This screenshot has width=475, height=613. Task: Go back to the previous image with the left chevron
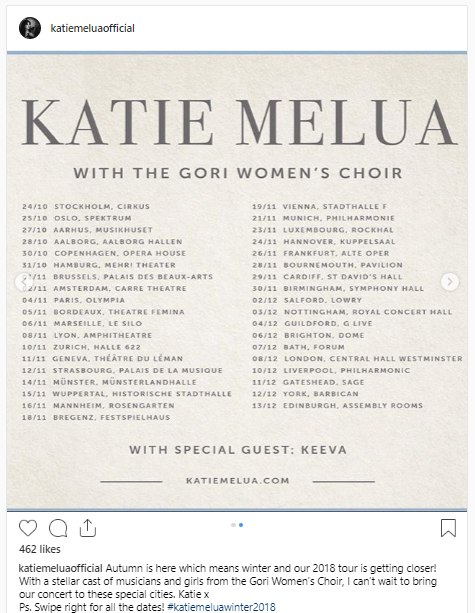(x=23, y=281)
